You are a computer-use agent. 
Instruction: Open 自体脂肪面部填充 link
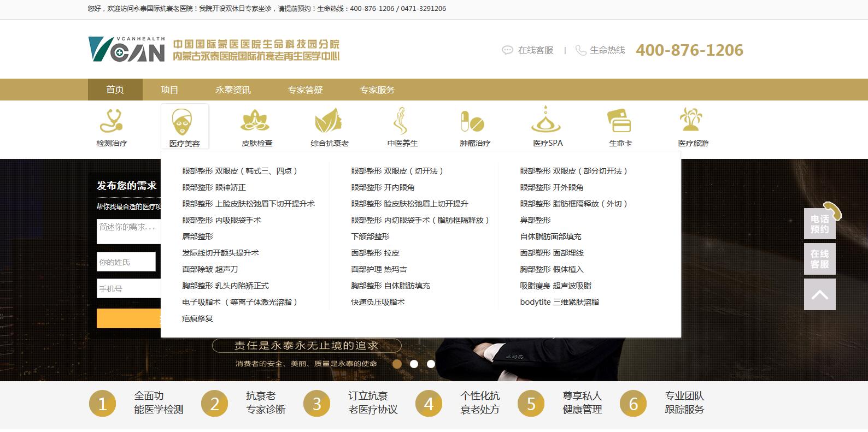(x=550, y=236)
